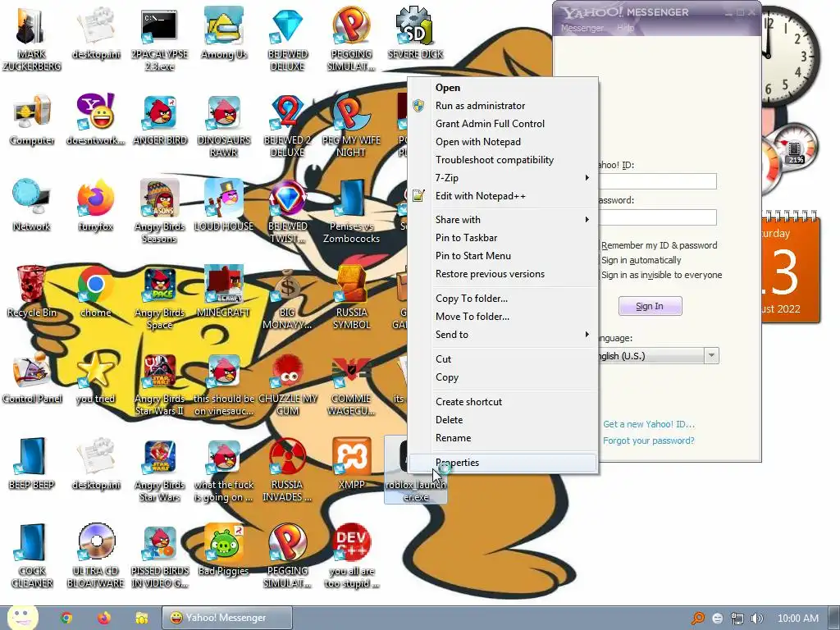Open Firefox from the taskbar

tap(104, 618)
